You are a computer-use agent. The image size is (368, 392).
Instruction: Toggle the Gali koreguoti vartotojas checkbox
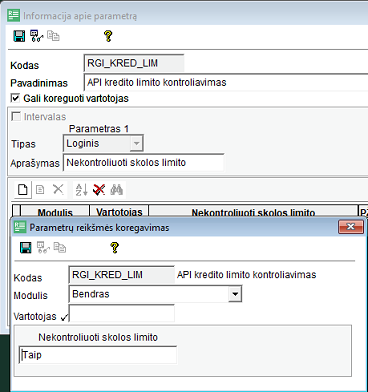(x=15, y=98)
